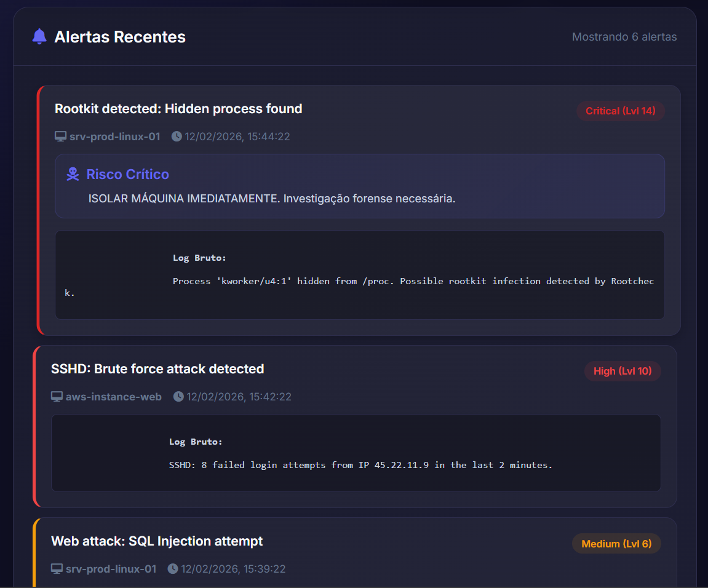Click the clock icon before 15:39:22 timestamp
This screenshot has height=588, width=708.
coord(173,568)
